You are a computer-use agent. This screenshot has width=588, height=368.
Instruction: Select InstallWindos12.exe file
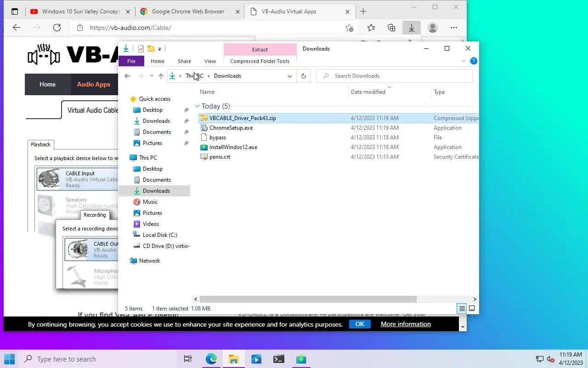pos(233,147)
